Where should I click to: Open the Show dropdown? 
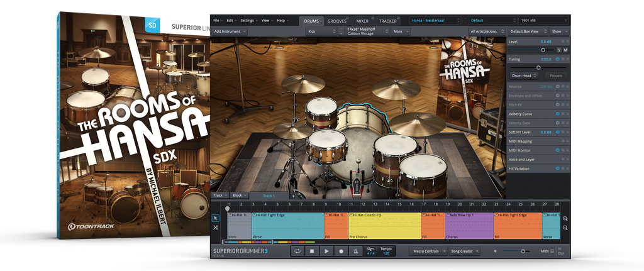(x=560, y=31)
